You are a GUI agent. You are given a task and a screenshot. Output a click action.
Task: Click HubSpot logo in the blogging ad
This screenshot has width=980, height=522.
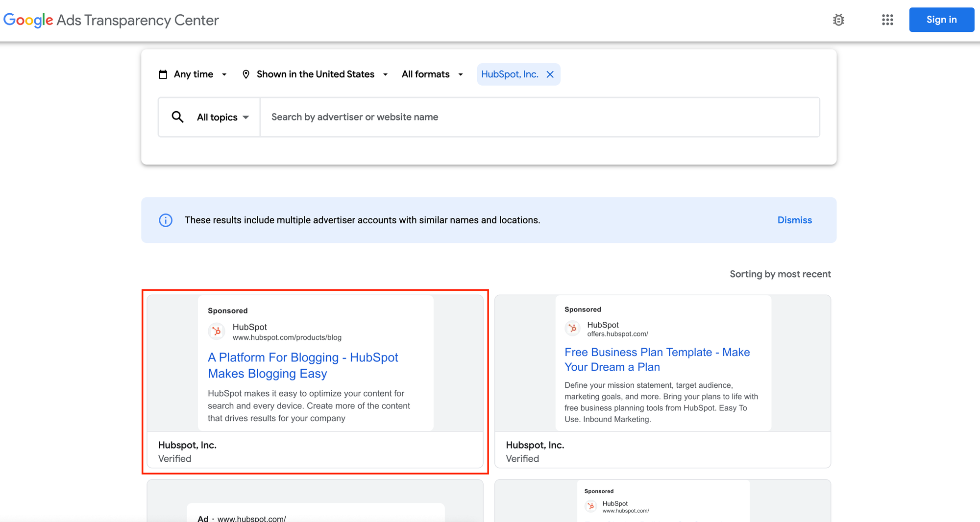[216, 332]
